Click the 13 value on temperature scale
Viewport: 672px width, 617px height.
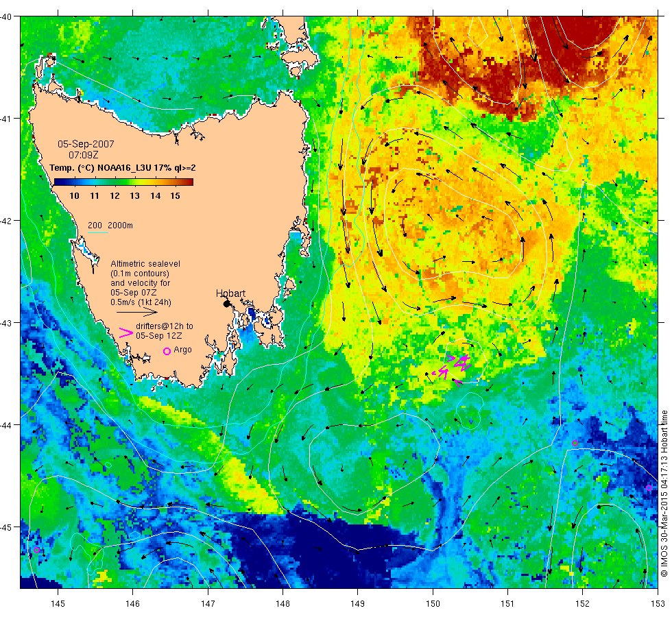pos(134,196)
